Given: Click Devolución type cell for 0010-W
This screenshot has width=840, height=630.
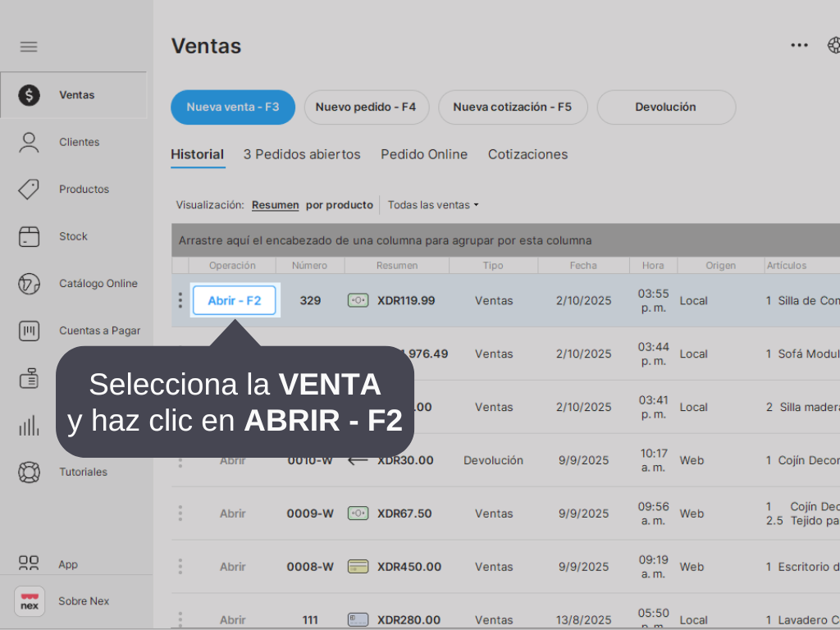Looking at the screenshot, I should (x=493, y=460).
